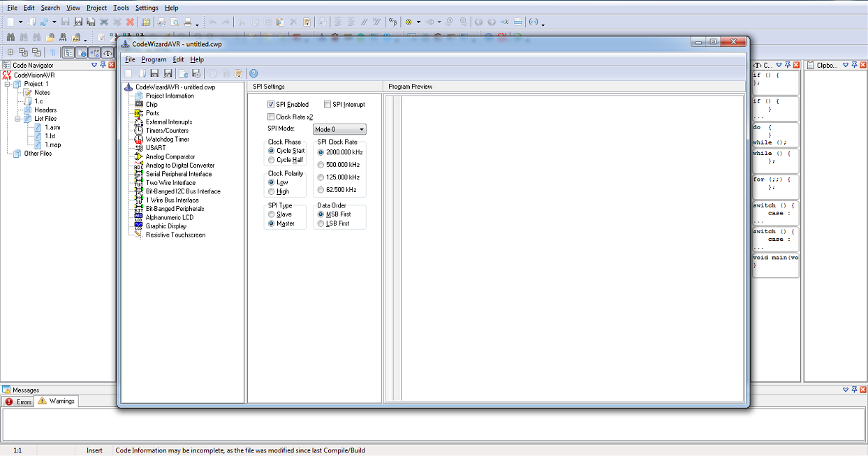Switch to the Warnings tab in Messages
This screenshot has width=868, height=456.
point(57,401)
